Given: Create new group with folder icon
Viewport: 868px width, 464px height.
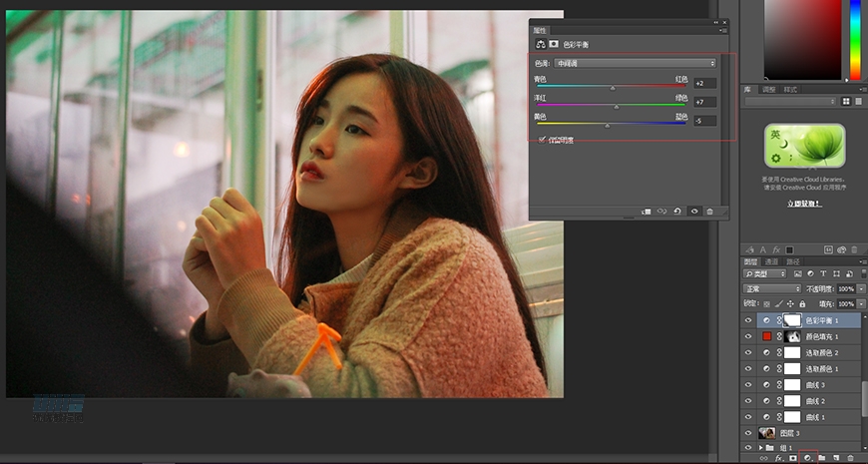Looking at the screenshot, I should (820, 458).
